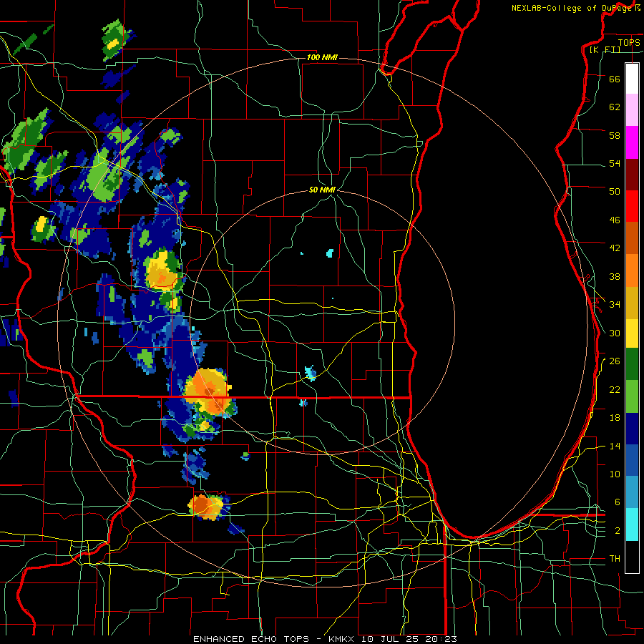
Task: Click the orange storm cell on the state line
Action: pyautogui.click(x=208, y=391)
